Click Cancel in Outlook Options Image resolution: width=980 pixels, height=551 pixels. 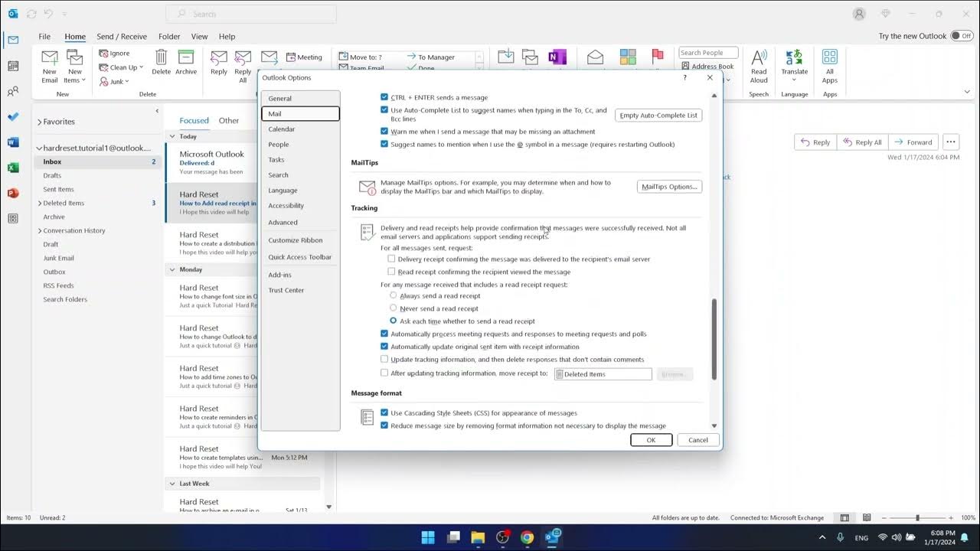pyautogui.click(x=698, y=440)
